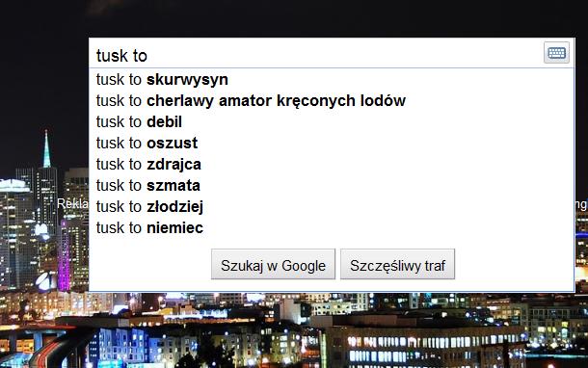This screenshot has width=588, height=368.
Task: Open the partially hidden 'Rekla…' link
Action: [x=72, y=204]
